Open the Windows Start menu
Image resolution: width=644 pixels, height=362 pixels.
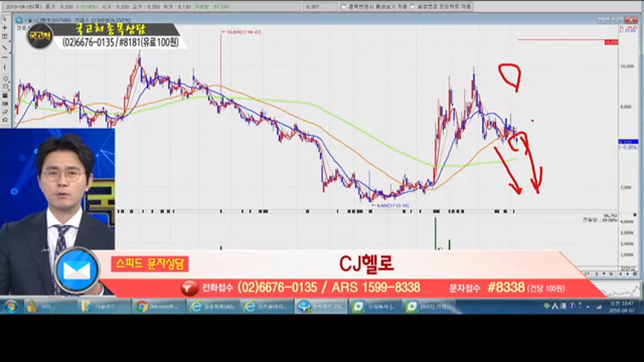(x=11, y=306)
